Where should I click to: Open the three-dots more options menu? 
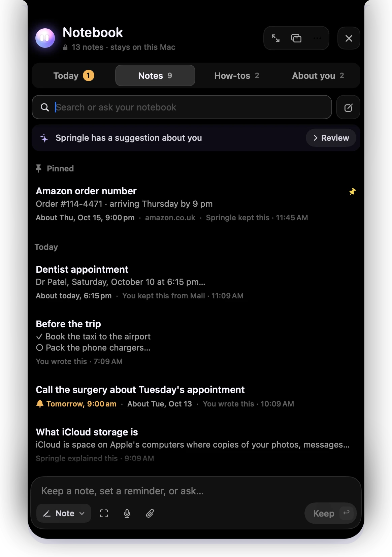(x=317, y=38)
